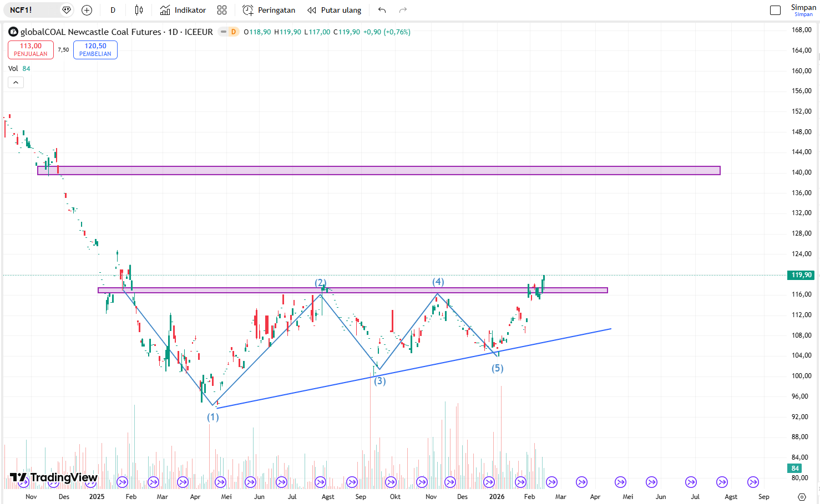The width and height of the screenshot is (820, 504).
Task: Click the event icon above the rightmost Sep label
Action: pyautogui.click(x=753, y=482)
